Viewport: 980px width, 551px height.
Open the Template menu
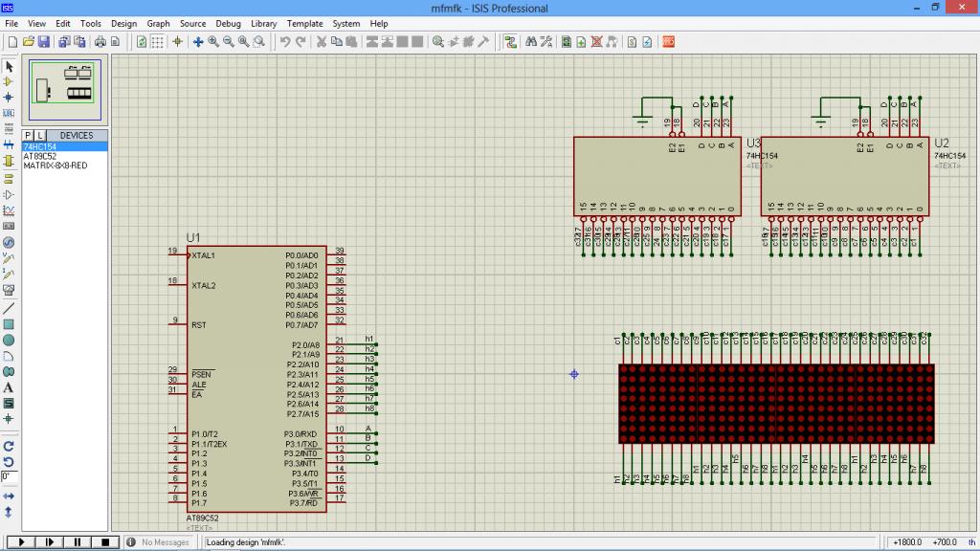tap(304, 23)
